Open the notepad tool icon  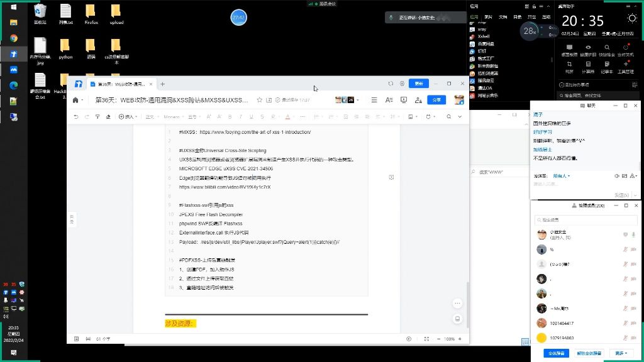tap(607, 67)
